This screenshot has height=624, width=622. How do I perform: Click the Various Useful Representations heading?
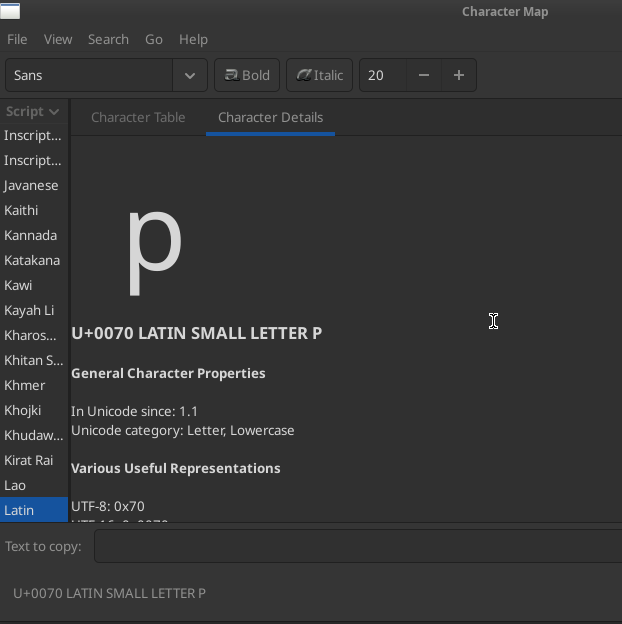(x=176, y=468)
